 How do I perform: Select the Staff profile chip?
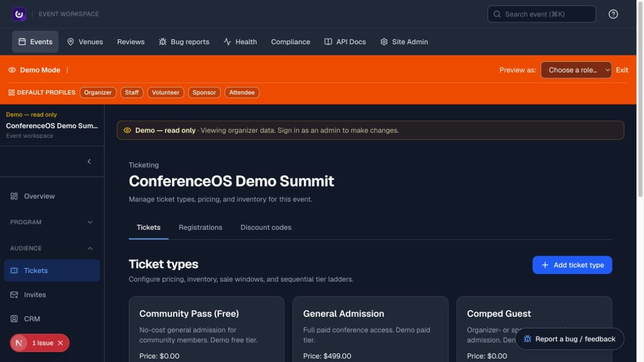tap(132, 93)
